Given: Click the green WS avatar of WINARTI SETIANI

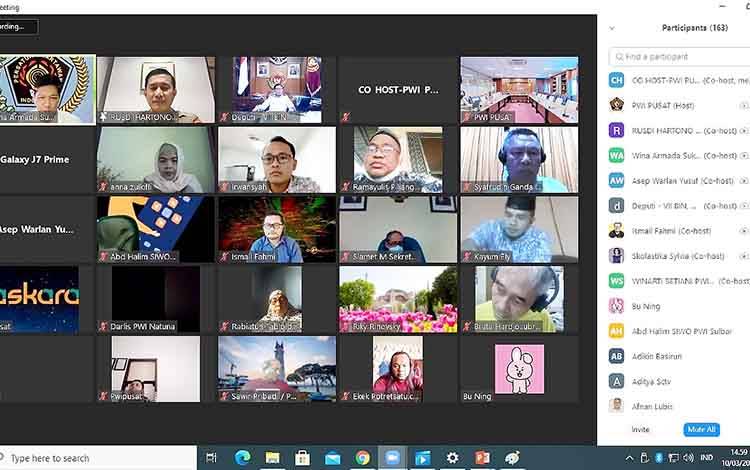Looking at the screenshot, I should point(616,281).
